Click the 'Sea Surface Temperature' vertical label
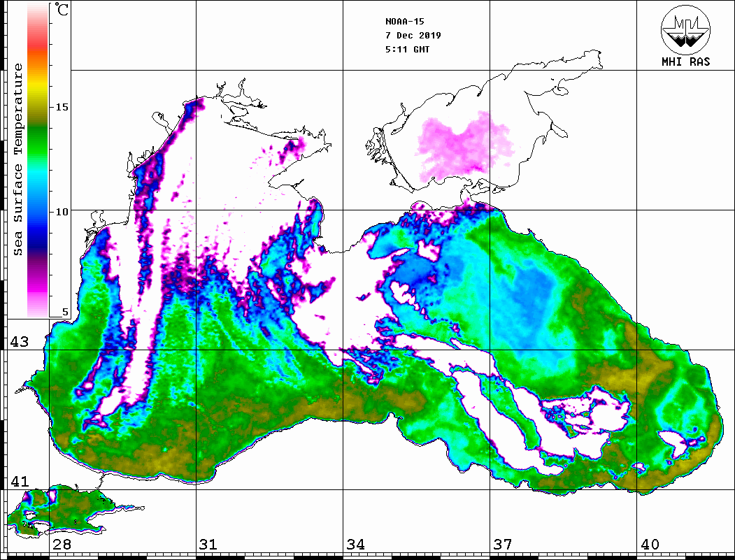 (x=17, y=159)
